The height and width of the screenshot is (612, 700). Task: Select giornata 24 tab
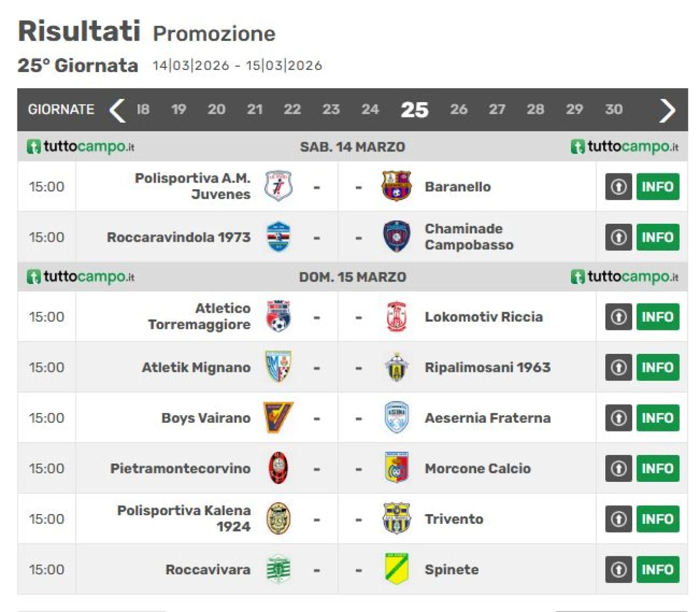370,109
